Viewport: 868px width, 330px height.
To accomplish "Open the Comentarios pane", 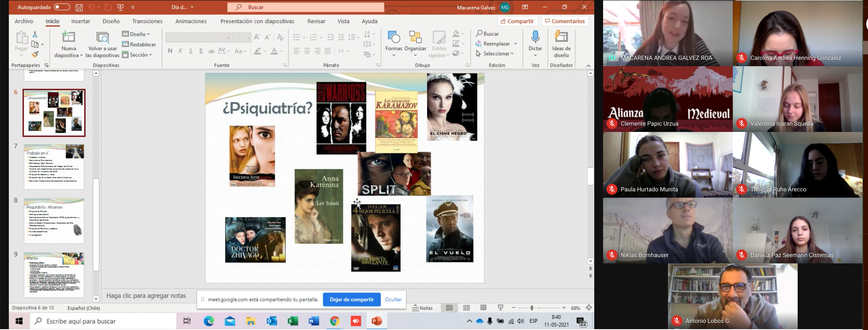I will click(x=565, y=21).
